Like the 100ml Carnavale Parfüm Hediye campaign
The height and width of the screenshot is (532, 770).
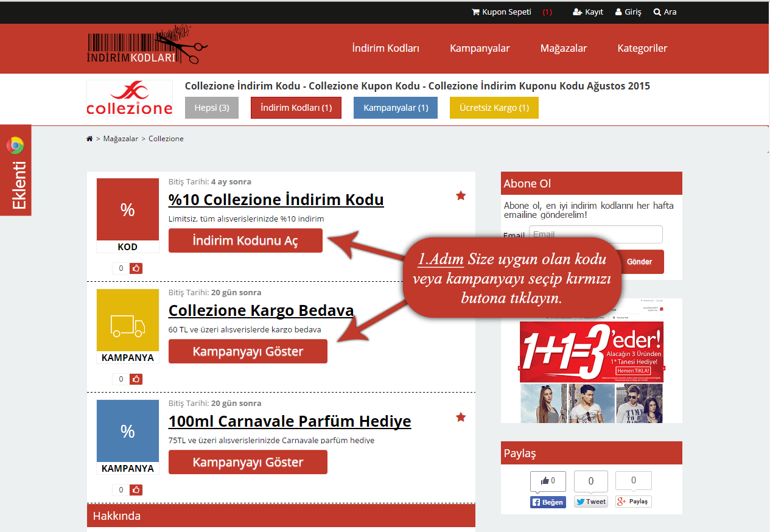pos(136,490)
